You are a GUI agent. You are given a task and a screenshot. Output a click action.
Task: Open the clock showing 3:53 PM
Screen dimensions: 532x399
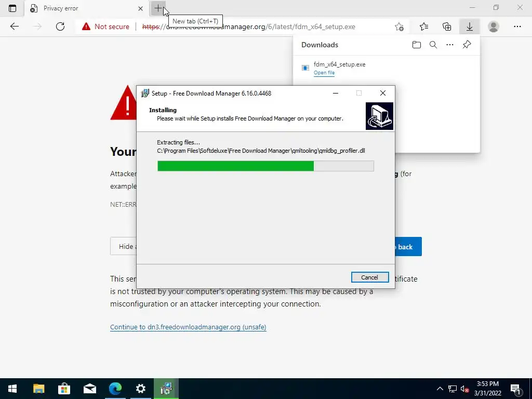coord(487,389)
